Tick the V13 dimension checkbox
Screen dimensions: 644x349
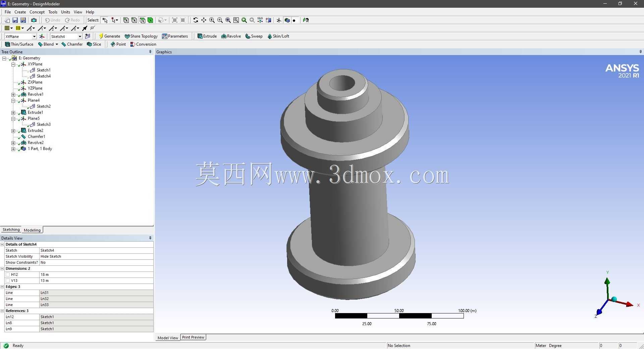point(8,281)
